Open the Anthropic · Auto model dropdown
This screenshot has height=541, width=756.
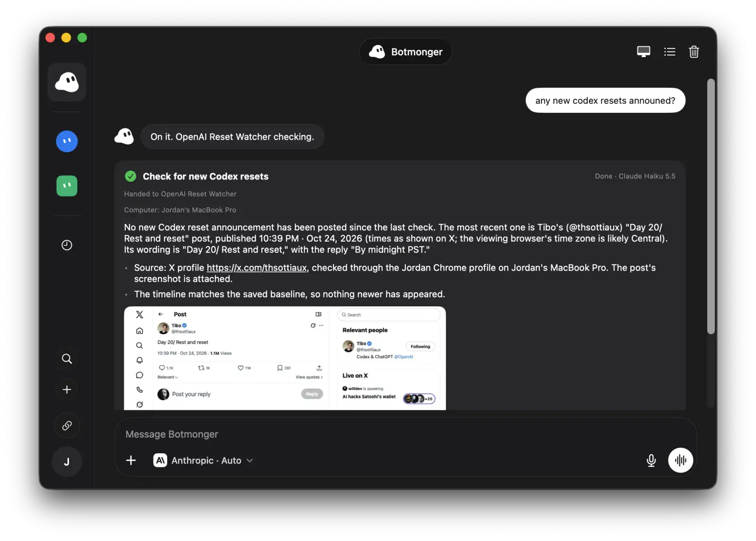[203, 460]
